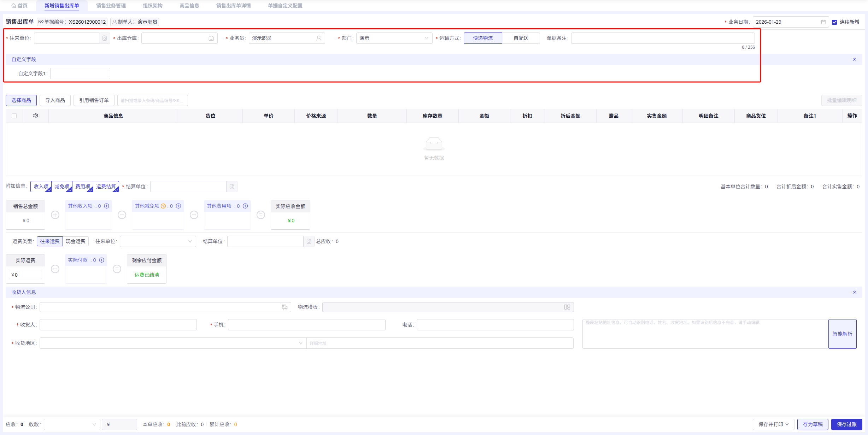Toggle the 费用项 additional info option
The width and height of the screenshot is (868, 435).
(x=83, y=187)
